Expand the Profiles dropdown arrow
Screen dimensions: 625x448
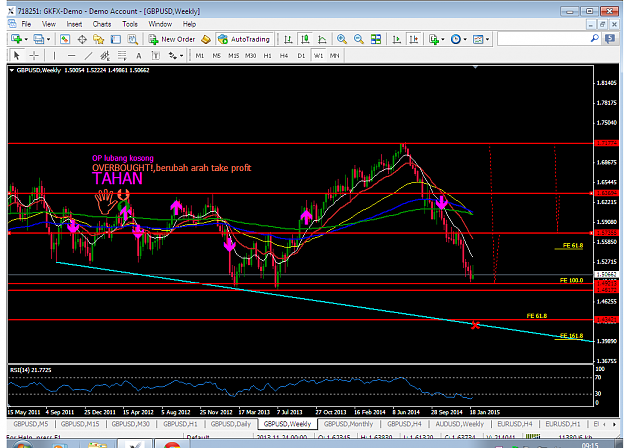click(49, 39)
